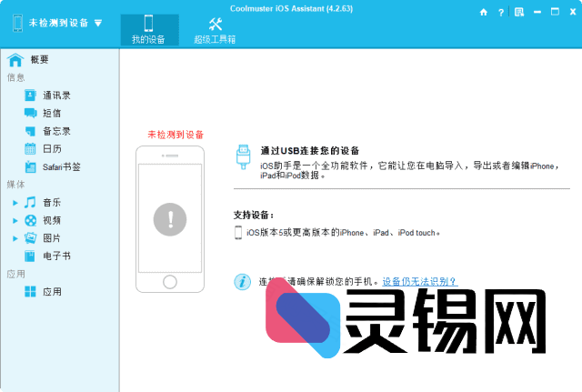Image resolution: width=582 pixels, height=392 pixels.
Task: Click the home icon in title bar
Action: 483,12
